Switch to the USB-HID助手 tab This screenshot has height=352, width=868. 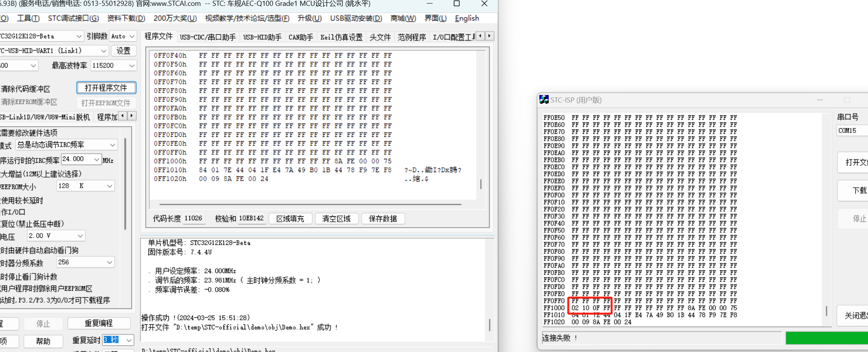point(262,37)
